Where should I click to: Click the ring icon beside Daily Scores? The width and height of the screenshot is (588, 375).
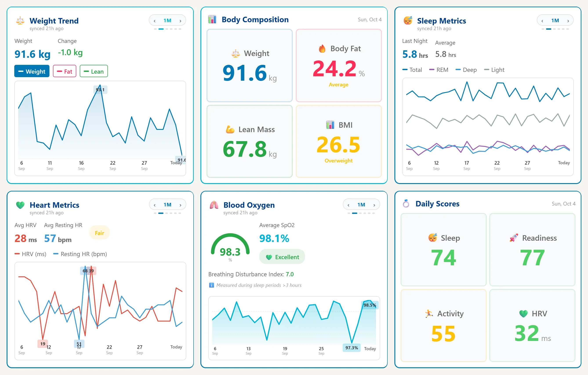(x=406, y=204)
